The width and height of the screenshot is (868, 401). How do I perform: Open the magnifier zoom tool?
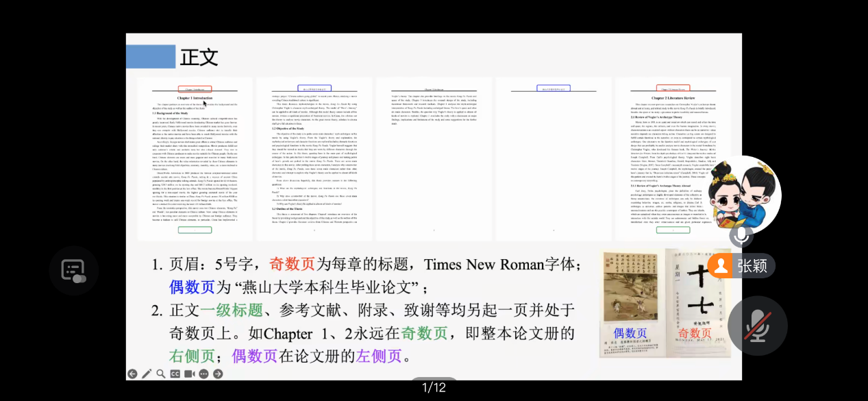(x=161, y=374)
